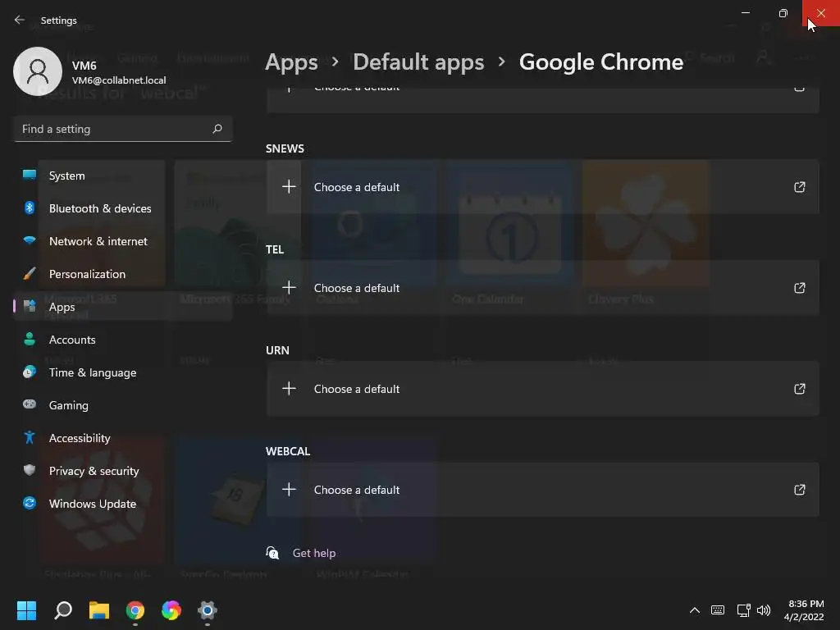Click the Accessibility figure icon
The height and width of the screenshot is (630, 840).
click(30, 437)
